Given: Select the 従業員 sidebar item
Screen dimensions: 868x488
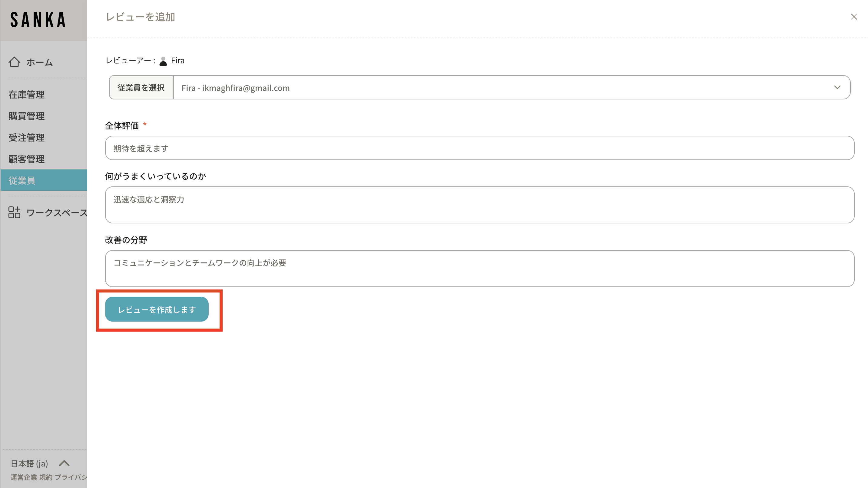Looking at the screenshot, I should (x=22, y=180).
